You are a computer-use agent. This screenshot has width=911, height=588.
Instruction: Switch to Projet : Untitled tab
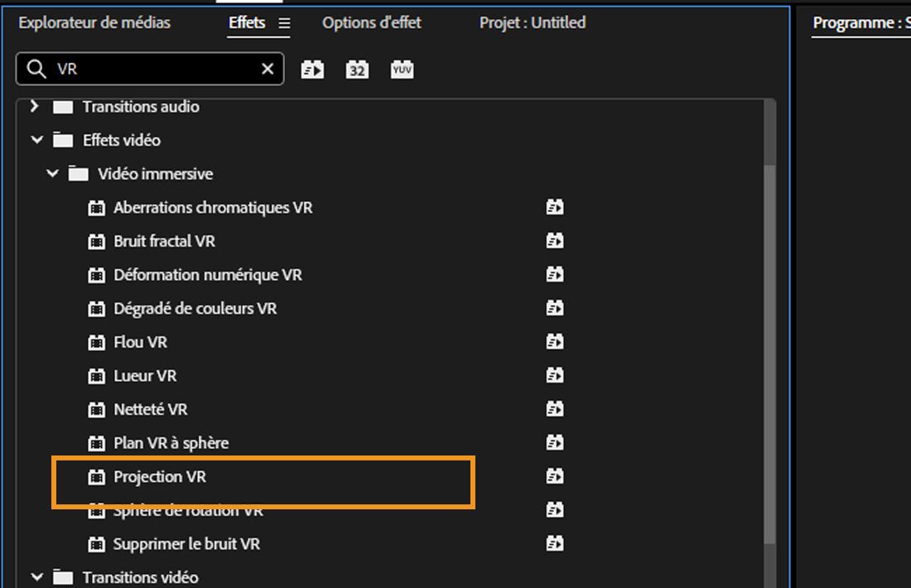(533, 22)
